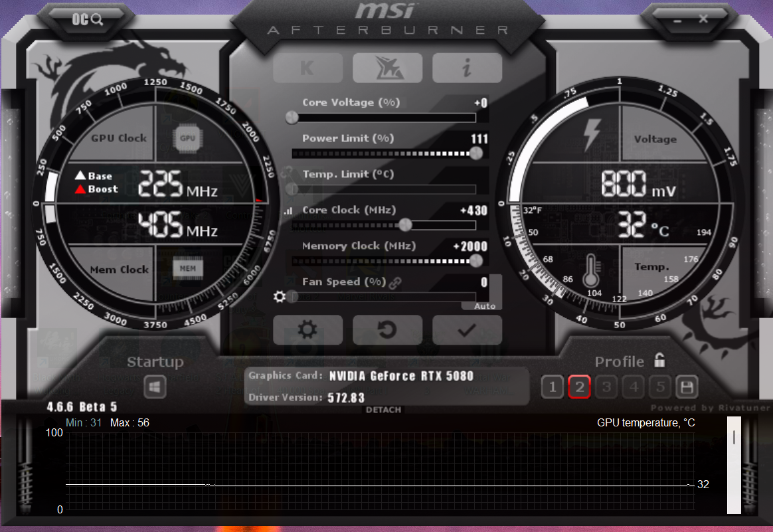Click the MSI jet logo button
This screenshot has width=773, height=532.
pos(387,68)
